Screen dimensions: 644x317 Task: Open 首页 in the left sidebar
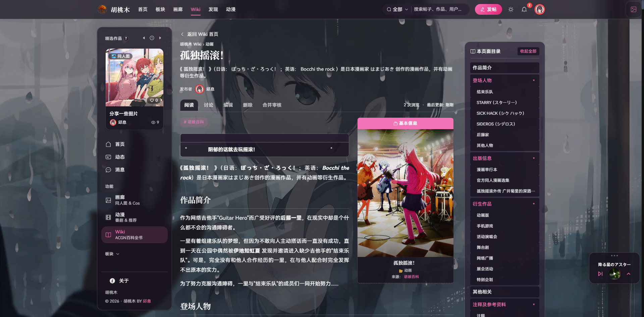134,144
